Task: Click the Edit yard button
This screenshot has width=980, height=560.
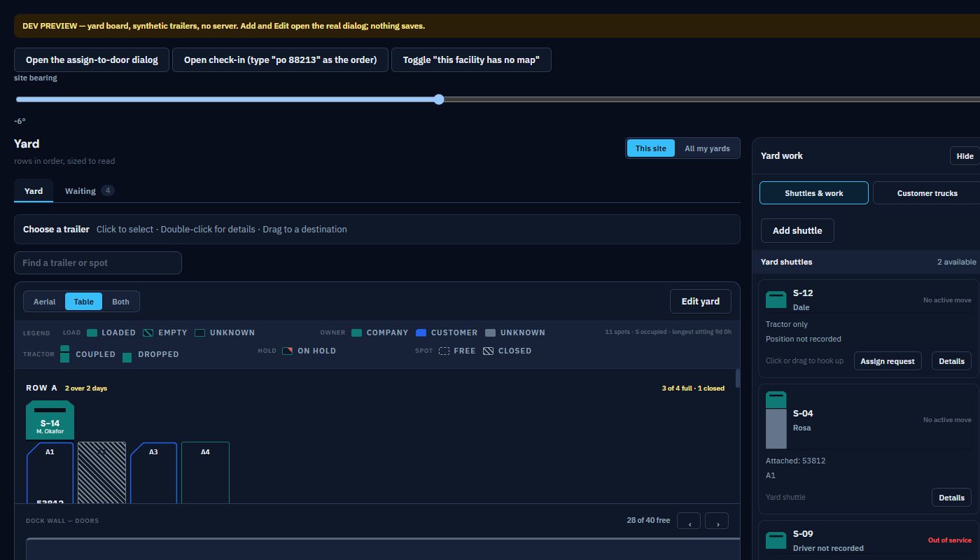Action: pos(701,301)
